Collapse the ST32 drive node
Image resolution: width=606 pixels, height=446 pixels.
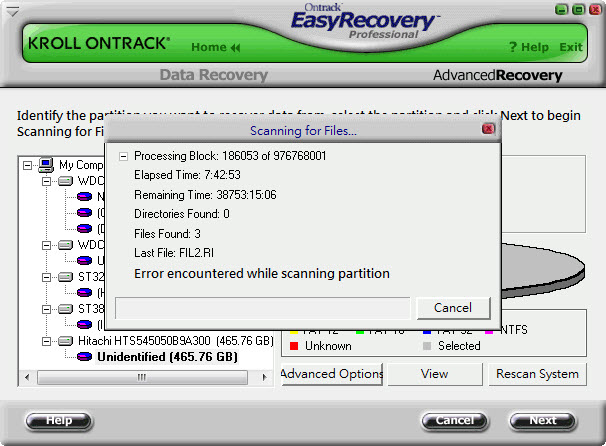[46, 277]
